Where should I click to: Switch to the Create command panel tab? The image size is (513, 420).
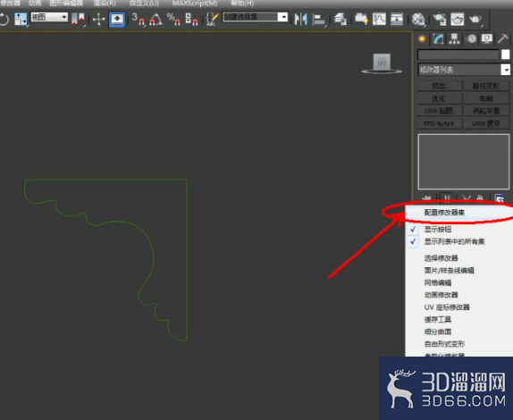tap(422, 39)
